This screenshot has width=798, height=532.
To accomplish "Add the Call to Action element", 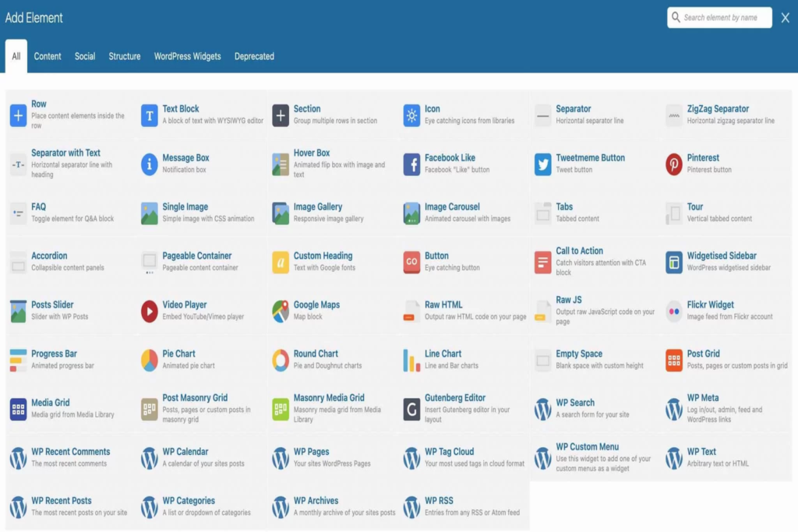I will (x=579, y=252).
